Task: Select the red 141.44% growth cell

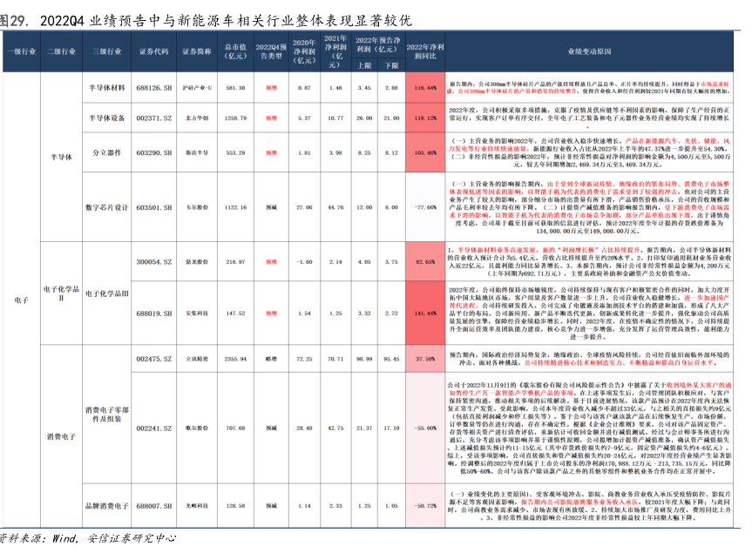Action: [426, 313]
